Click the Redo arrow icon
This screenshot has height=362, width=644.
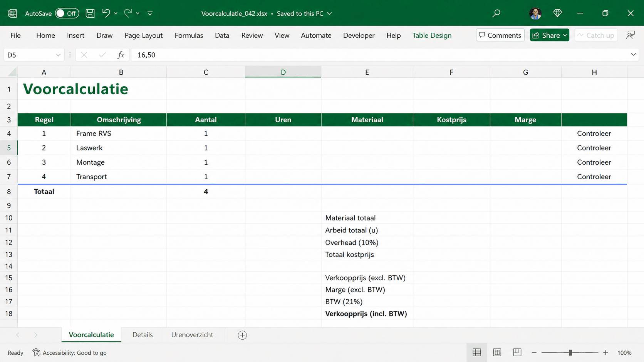(x=128, y=13)
